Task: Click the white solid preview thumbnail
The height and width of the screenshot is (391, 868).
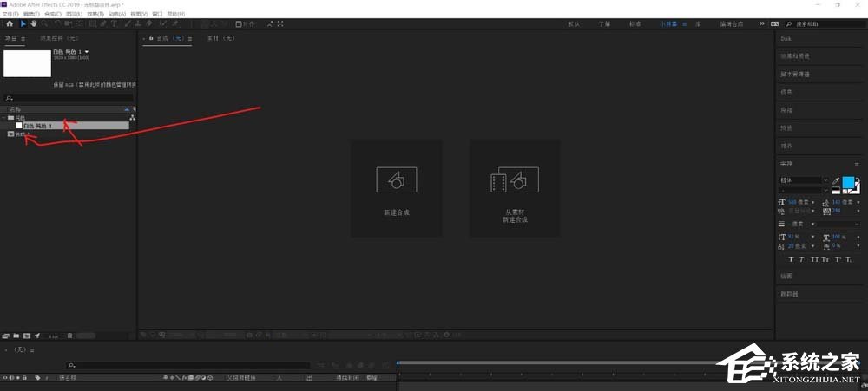Action: coord(27,63)
